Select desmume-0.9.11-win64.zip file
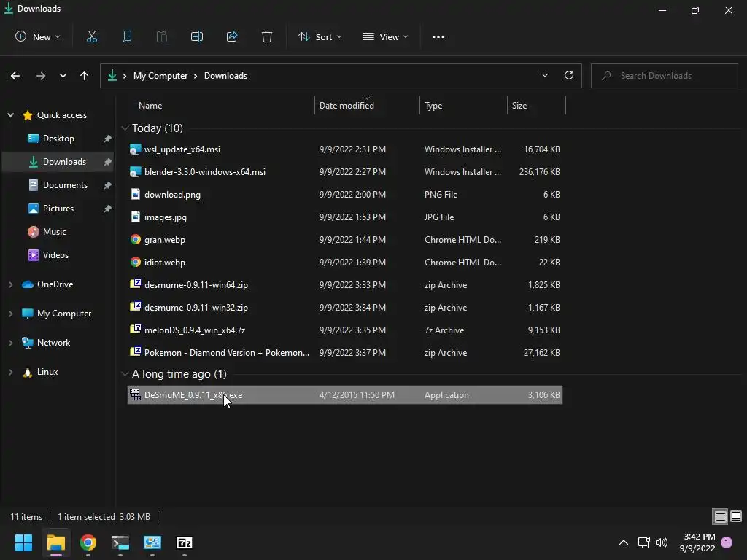Image resolution: width=747 pixels, height=560 pixels. coord(345,285)
